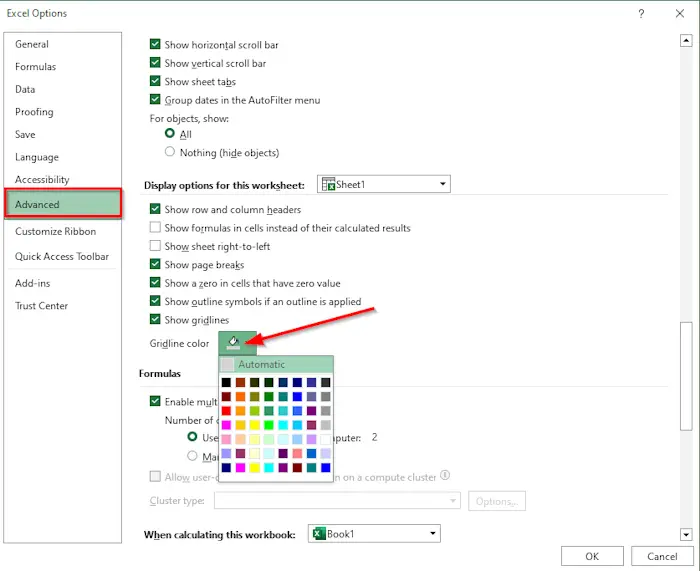The width and height of the screenshot is (700, 571).
Task: Switch to Customize Ribbon section
Action: pos(55,231)
